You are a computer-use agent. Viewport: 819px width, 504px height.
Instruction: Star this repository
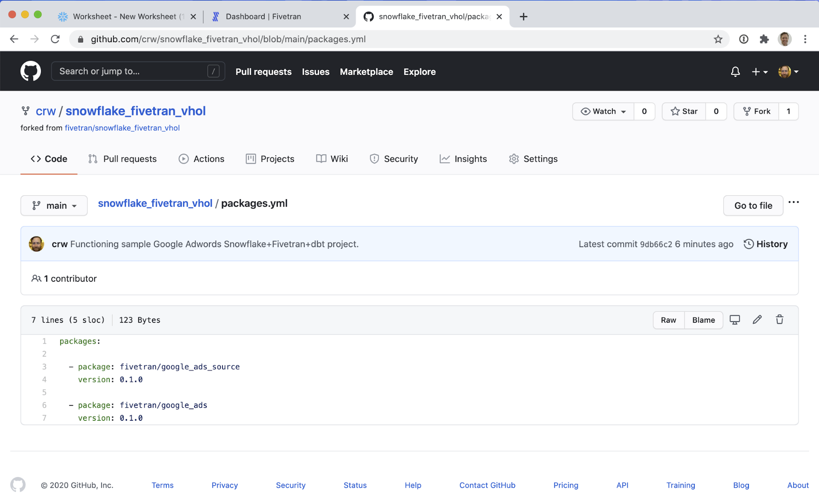point(684,111)
